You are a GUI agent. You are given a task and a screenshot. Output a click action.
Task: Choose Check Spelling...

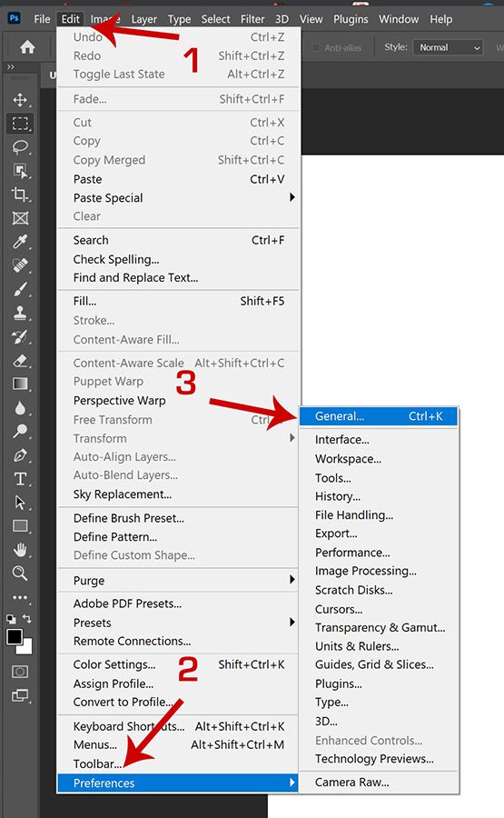[178, 259]
